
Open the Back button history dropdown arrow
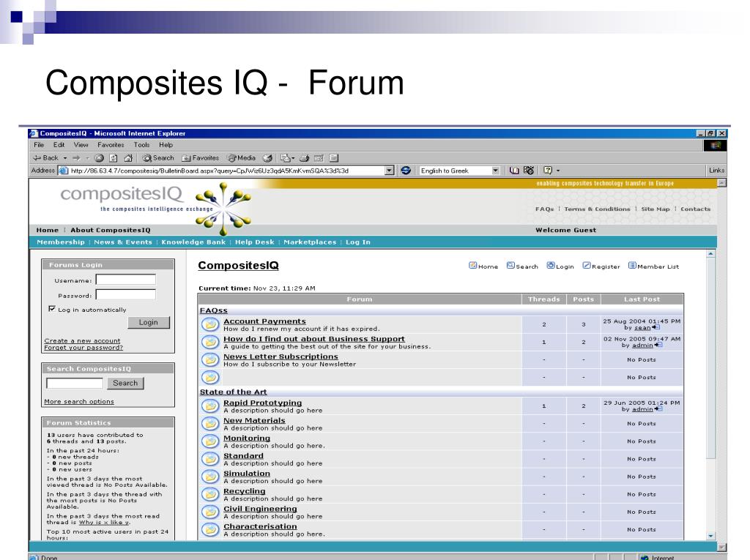pyautogui.click(x=65, y=158)
